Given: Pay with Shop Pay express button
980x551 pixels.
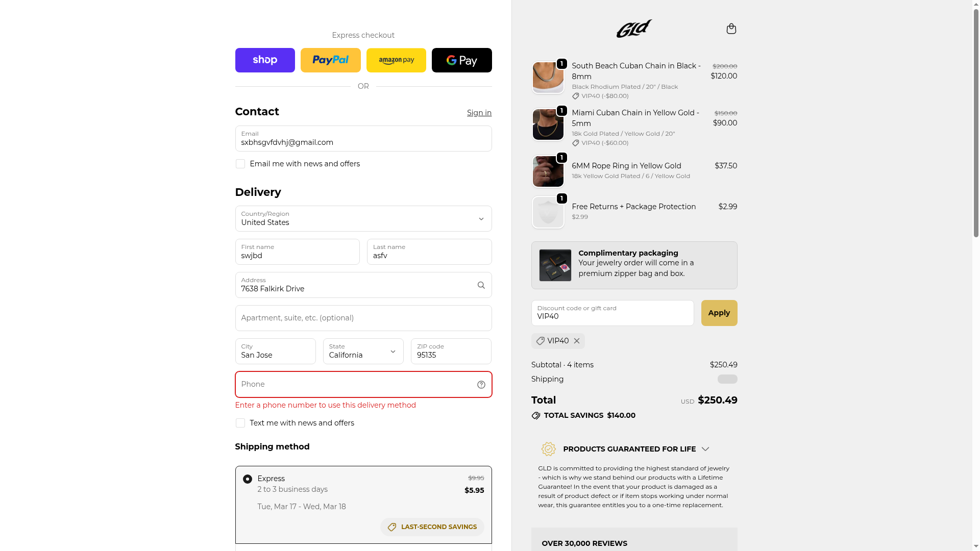Looking at the screenshot, I should 265,60.
